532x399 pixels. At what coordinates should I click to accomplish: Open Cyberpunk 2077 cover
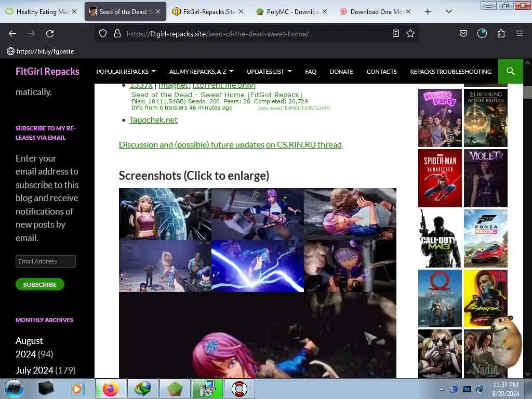tap(486, 299)
